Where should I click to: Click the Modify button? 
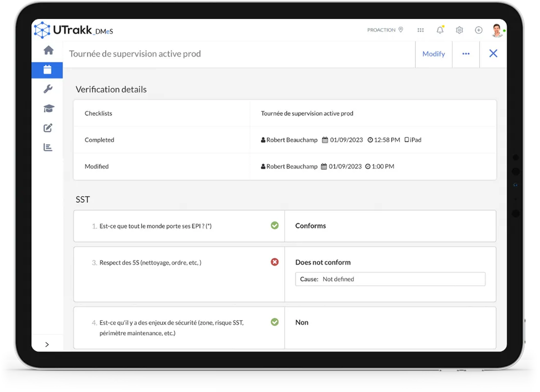[434, 54]
